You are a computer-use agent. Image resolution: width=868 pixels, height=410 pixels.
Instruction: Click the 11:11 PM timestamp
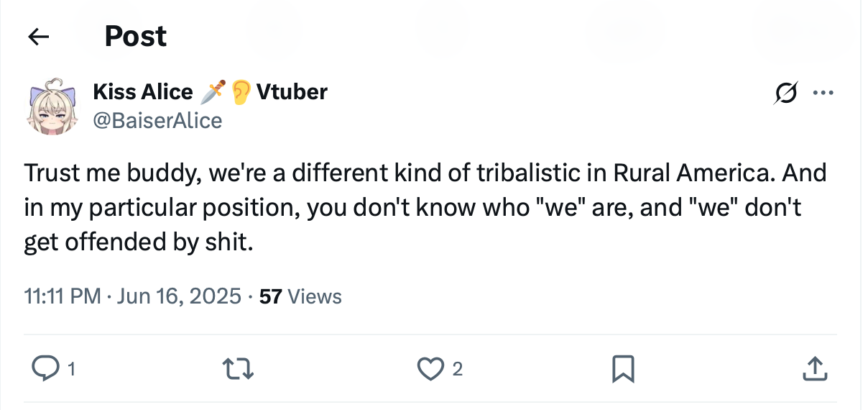[x=62, y=296]
